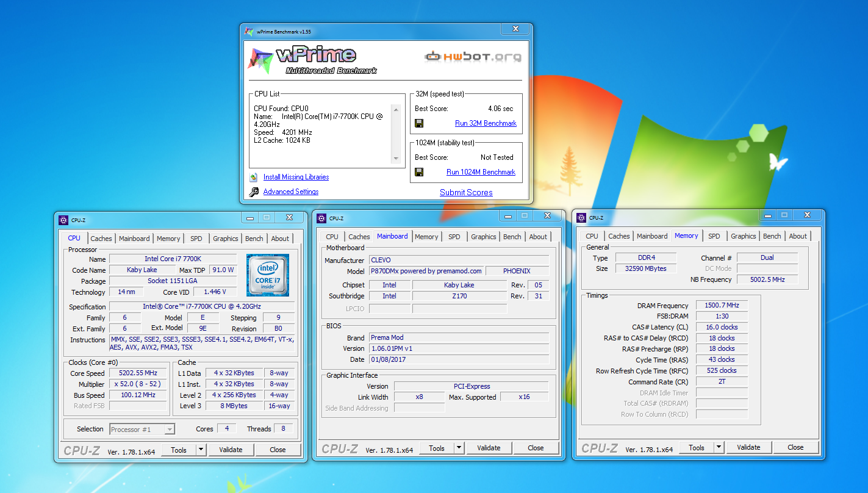
Task: Click Validate in the Mainboard CPU-Z window
Action: click(x=489, y=448)
